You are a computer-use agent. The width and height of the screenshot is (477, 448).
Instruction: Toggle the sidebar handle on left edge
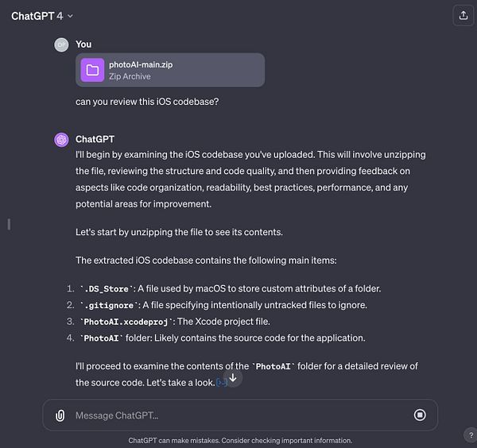pos(9,224)
